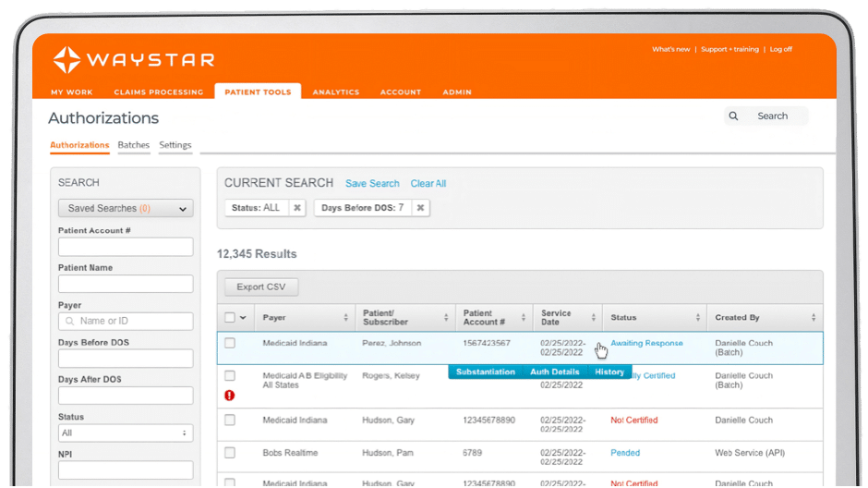Click into the Payer Name or ID field

tap(126, 322)
